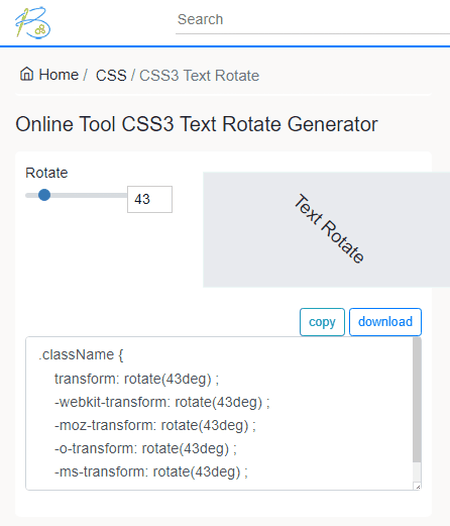450x526 pixels.
Task: Click the site logo icon
Action: pyautogui.click(x=33, y=22)
